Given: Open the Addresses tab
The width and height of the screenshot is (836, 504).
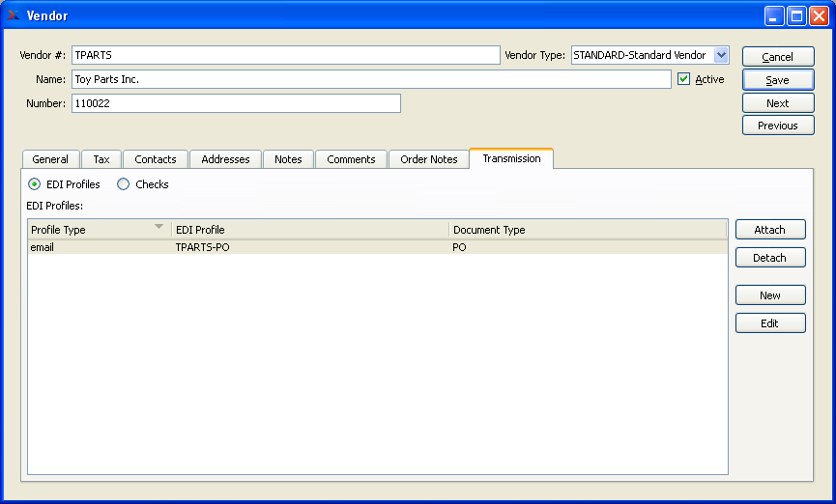Looking at the screenshot, I should coord(225,159).
